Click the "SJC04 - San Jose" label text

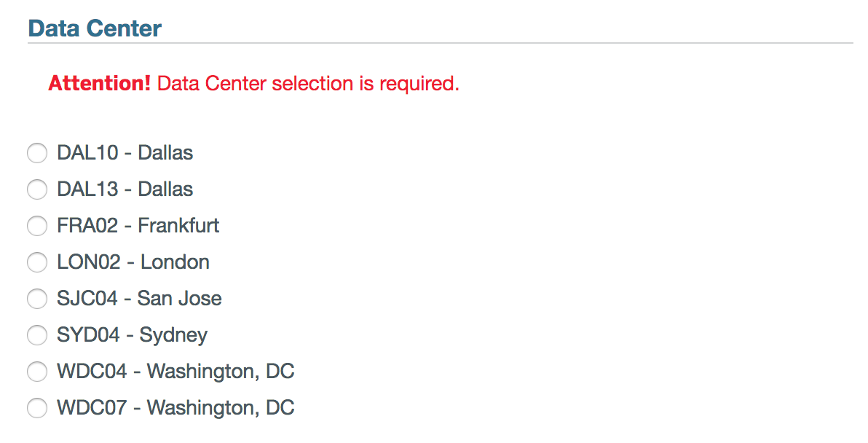pyautogui.click(x=139, y=299)
